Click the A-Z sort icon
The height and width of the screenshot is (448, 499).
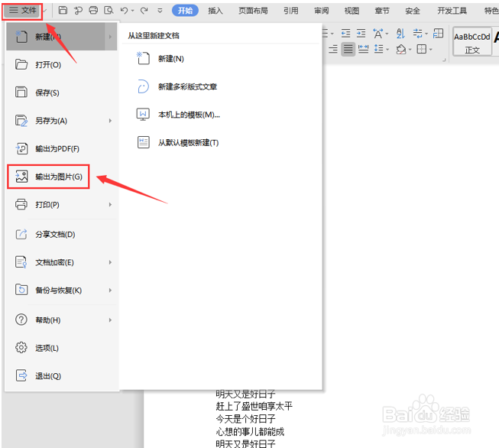(x=400, y=33)
